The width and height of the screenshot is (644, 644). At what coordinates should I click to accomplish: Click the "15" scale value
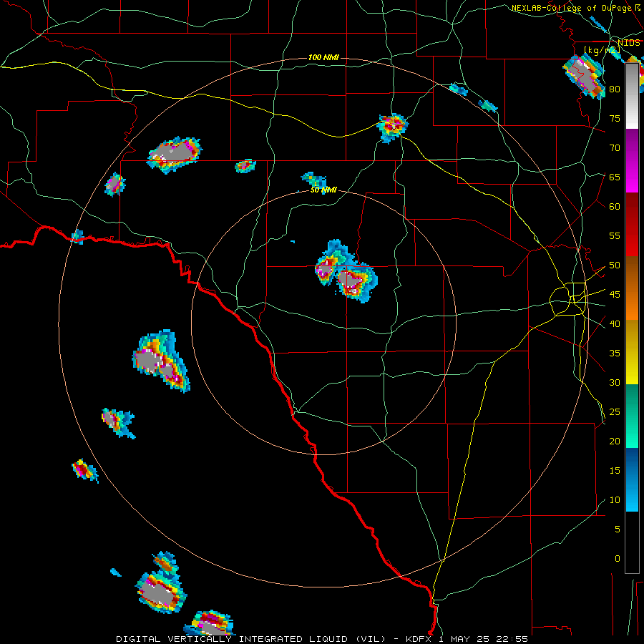point(615,471)
